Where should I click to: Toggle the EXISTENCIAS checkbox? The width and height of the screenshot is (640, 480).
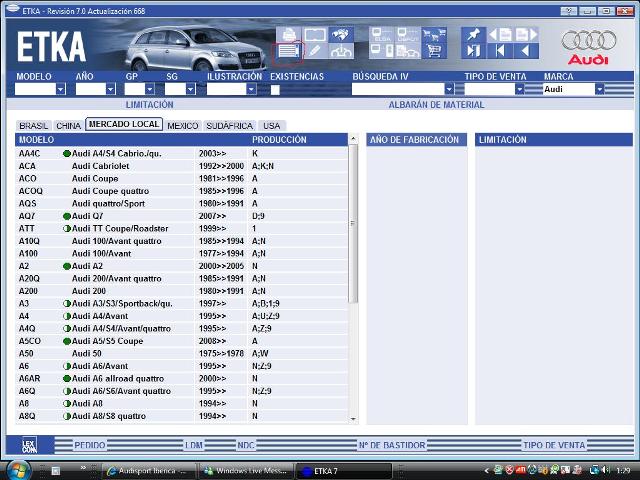pos(275,90)
